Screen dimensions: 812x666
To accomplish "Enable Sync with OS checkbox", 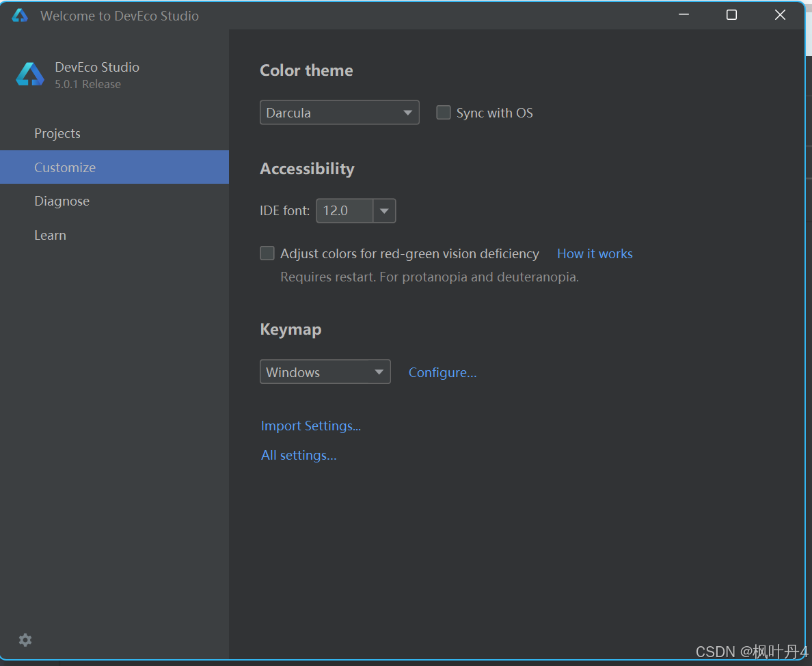I will point(444,113).
